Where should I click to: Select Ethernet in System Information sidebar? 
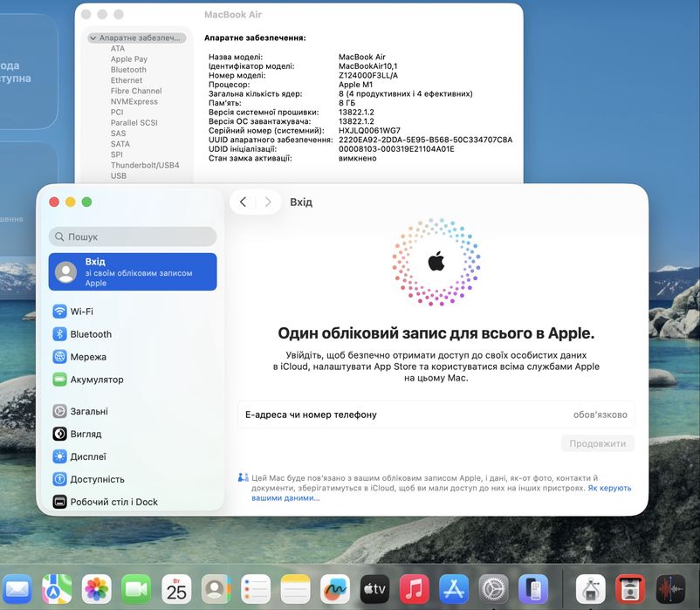coord(127,80)
